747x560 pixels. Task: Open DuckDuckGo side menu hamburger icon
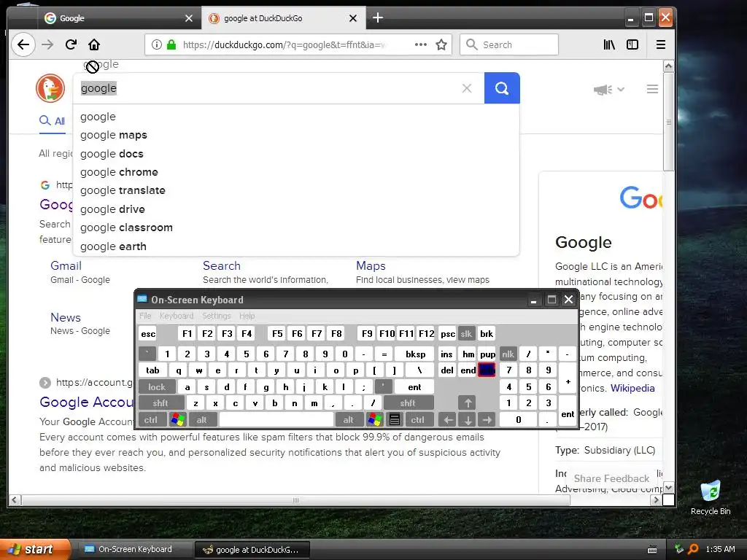click(652, 89)
